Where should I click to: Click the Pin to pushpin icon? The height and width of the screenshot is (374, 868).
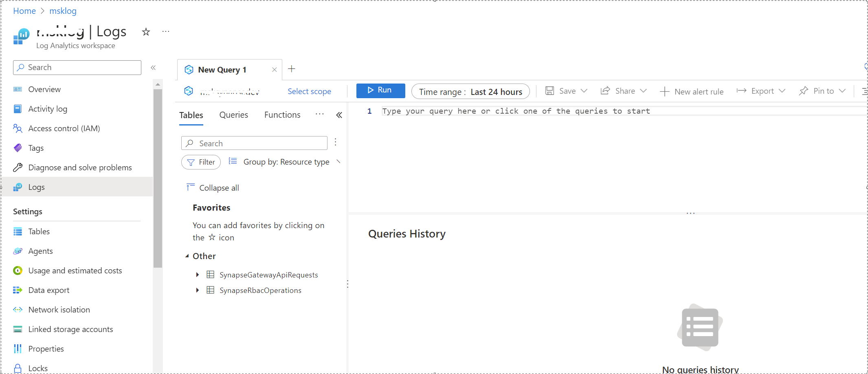[804, 91]
